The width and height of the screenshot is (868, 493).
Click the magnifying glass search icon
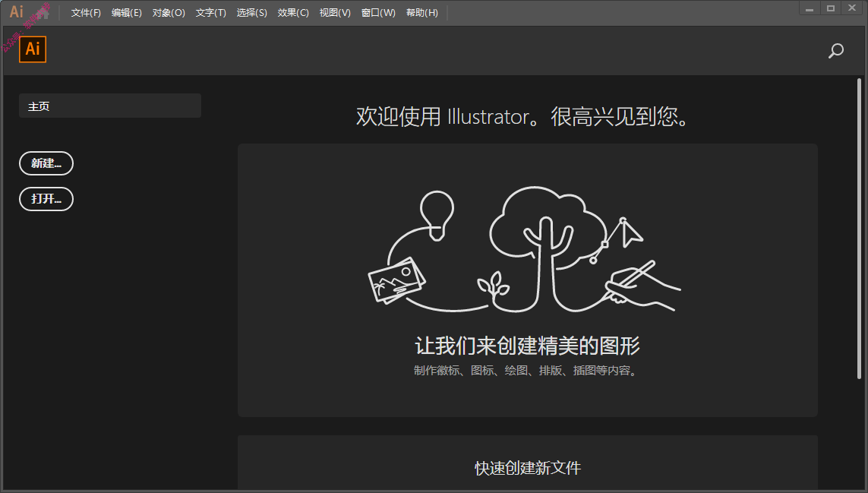coord(835,51)
